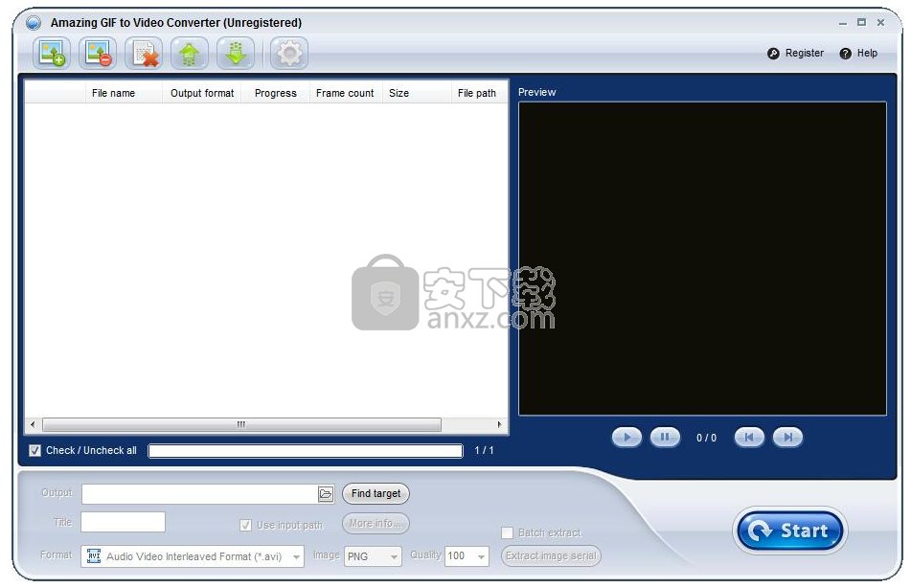Click the Output path input field
The image size is (911, 588).
(200, 494)
